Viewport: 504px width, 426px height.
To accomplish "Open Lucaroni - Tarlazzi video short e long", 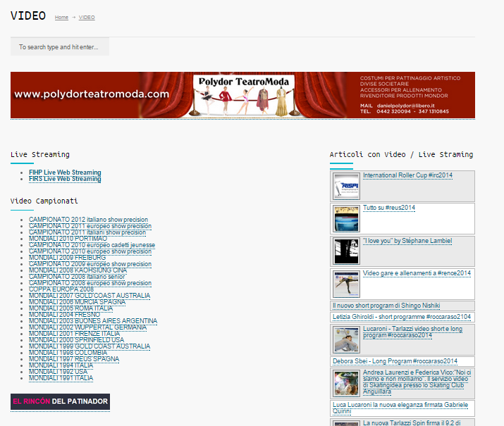I will coord(412,332).
